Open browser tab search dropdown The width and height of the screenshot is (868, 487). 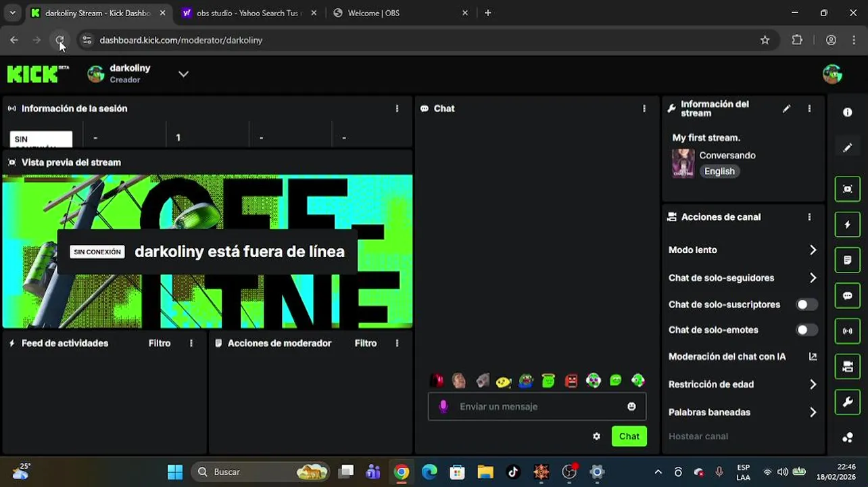click(x=13, y=13)
